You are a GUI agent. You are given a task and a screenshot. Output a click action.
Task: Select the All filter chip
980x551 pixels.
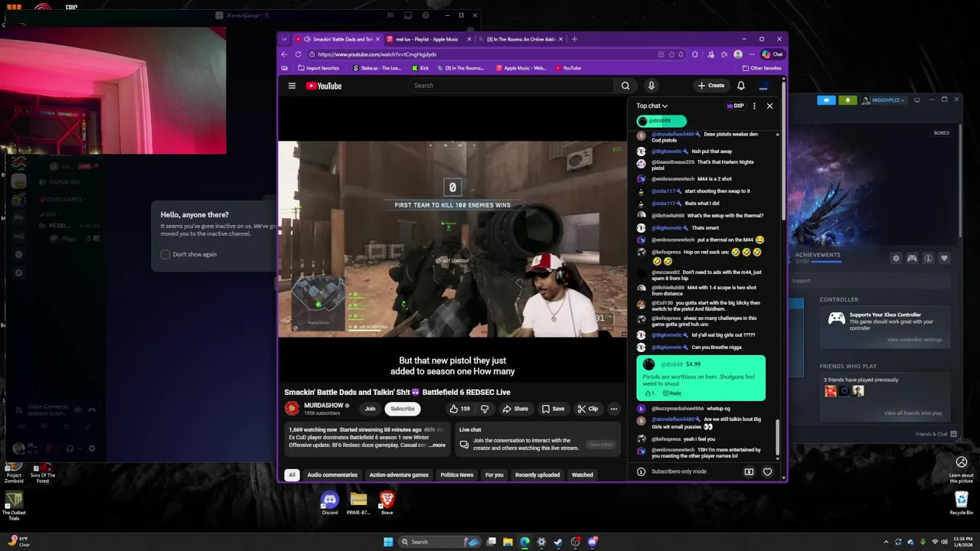[292, 475]
